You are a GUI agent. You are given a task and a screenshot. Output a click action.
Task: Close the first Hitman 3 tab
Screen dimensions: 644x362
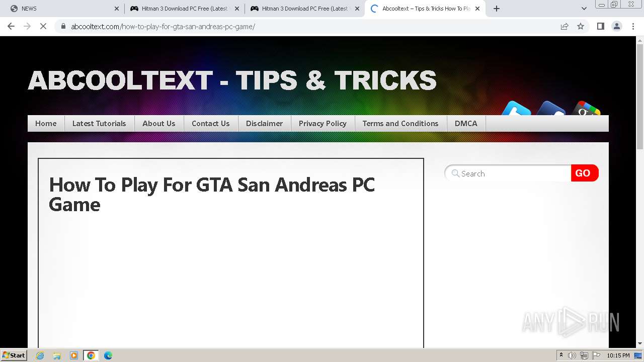(237, 9)
